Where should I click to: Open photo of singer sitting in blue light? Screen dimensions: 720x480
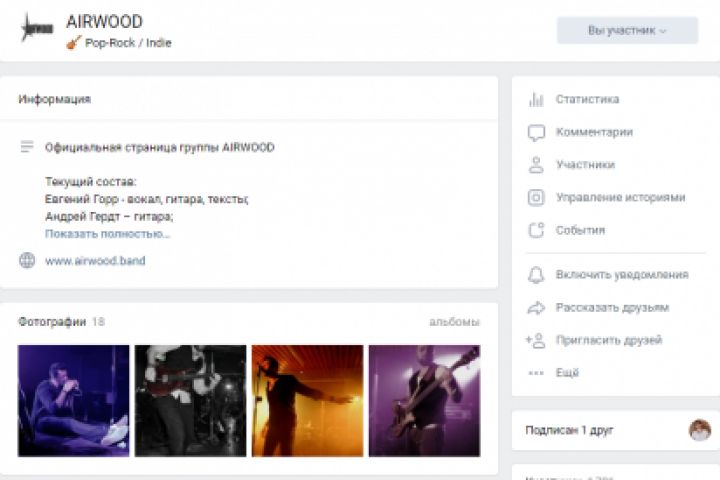[73, 401]
